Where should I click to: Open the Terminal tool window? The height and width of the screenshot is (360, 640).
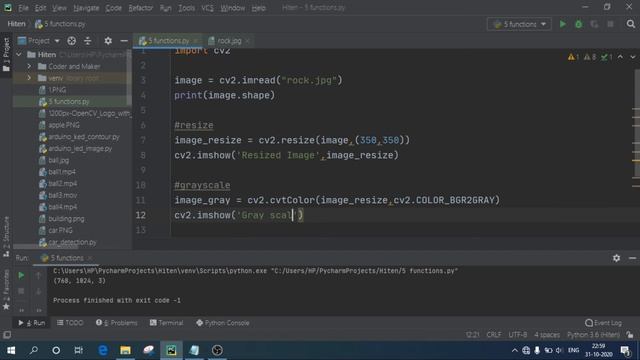click(x=167, y=323)
